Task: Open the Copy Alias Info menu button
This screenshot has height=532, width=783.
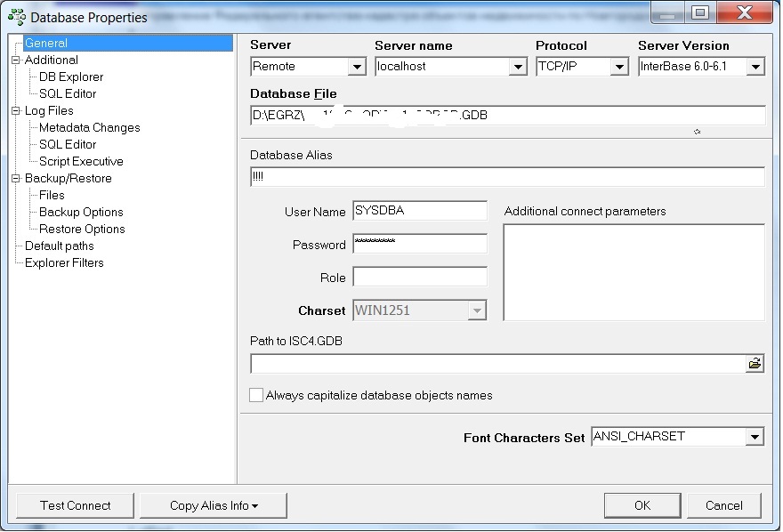Action: (x=214, y=505)
